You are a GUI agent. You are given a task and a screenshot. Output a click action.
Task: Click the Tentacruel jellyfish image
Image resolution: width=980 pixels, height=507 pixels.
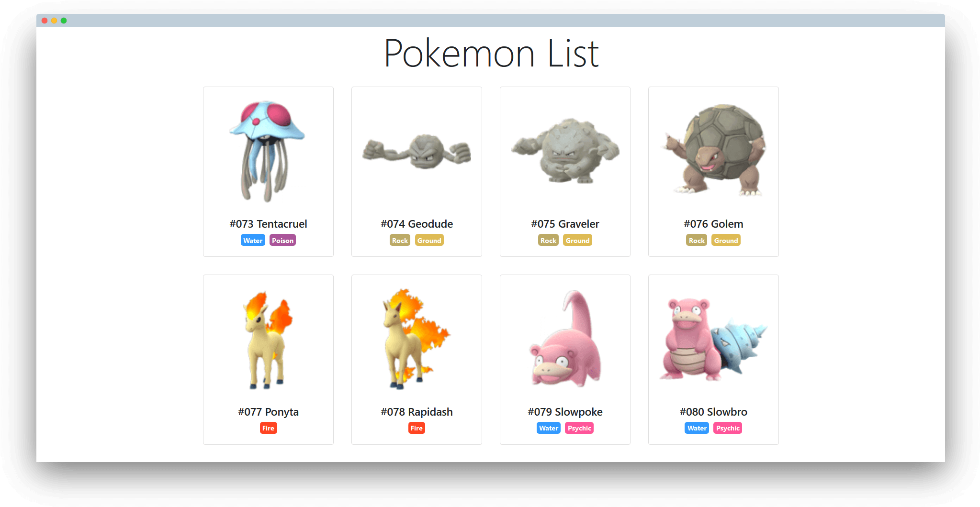(267, 151)
